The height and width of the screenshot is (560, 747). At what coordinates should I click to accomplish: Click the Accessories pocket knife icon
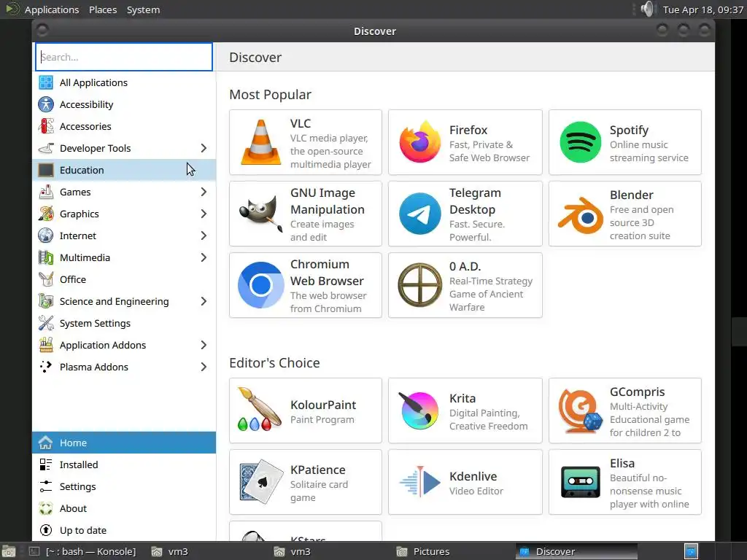click(46, 126)
